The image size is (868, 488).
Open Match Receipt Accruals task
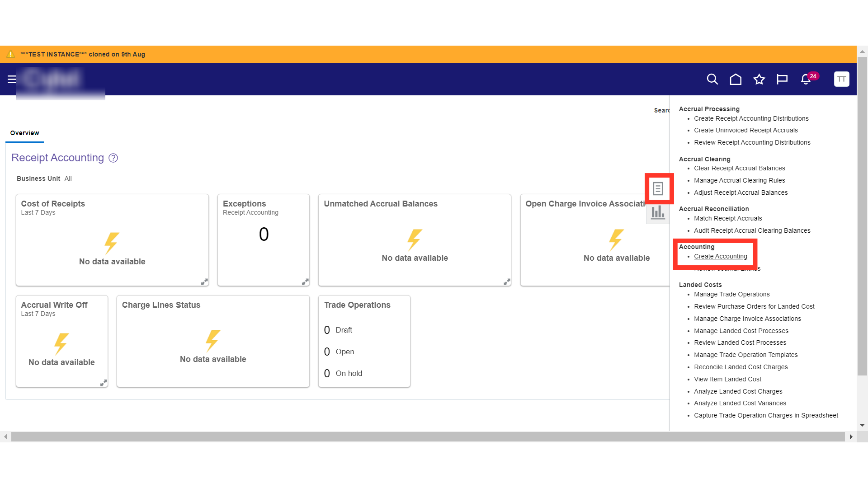tap(728, 218)
